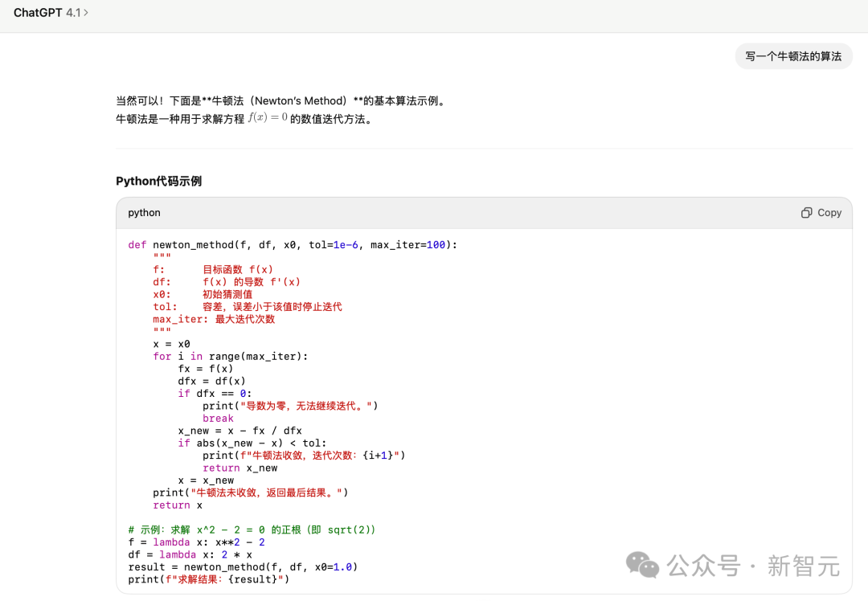Click the green 示例 comment line
Image resolution: width=868 pixels, height=601 pixels.
click(252, 529)
